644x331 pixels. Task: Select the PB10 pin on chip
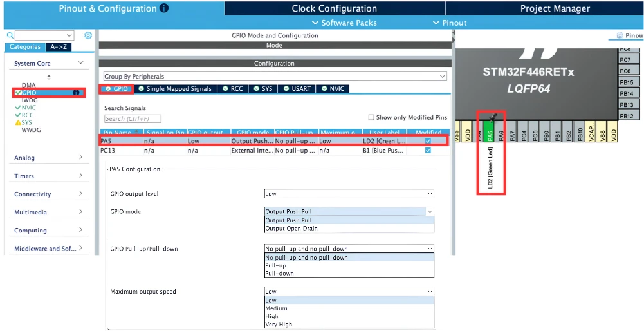tap(580, 131)
